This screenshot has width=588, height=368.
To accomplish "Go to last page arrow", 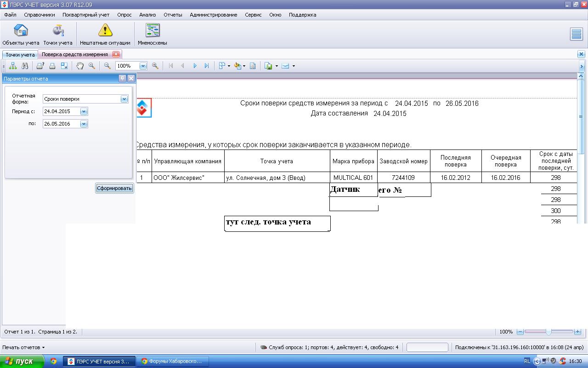I will pyautogui.click(x=207, y=66).
